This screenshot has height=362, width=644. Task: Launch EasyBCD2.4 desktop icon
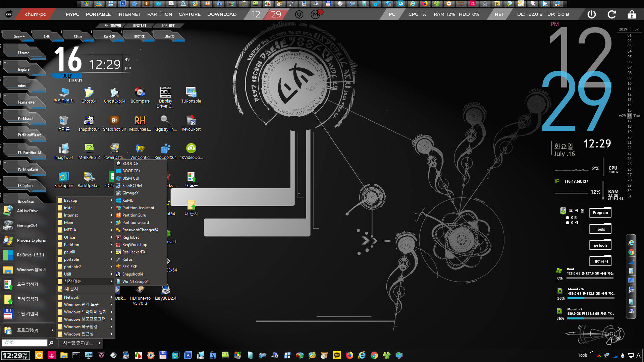coord(165,293)
